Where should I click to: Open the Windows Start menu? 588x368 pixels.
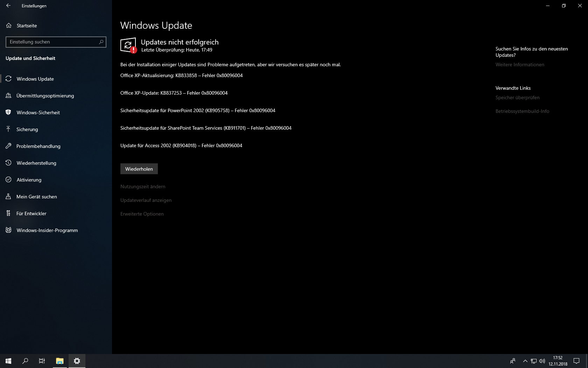[8, 361]
